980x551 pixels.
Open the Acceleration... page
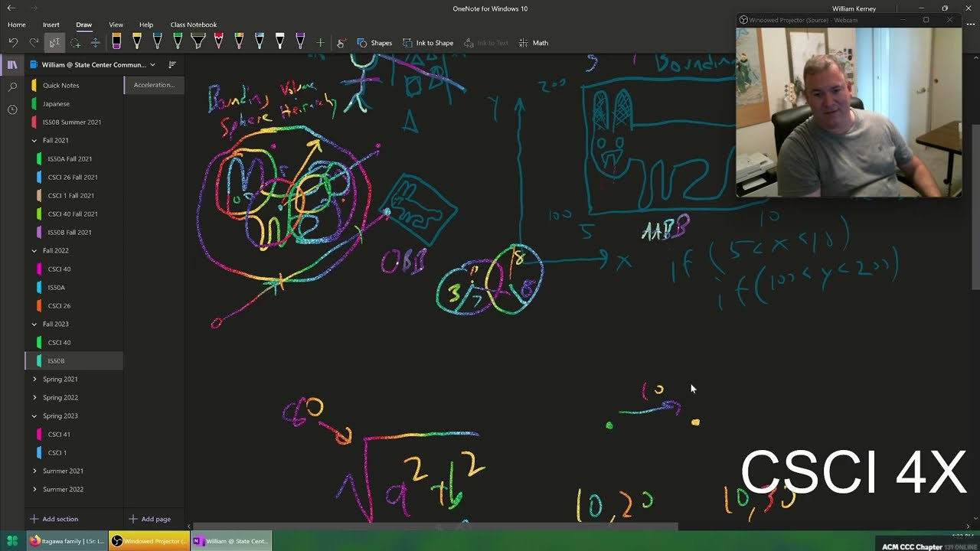(x=154, y=85)
